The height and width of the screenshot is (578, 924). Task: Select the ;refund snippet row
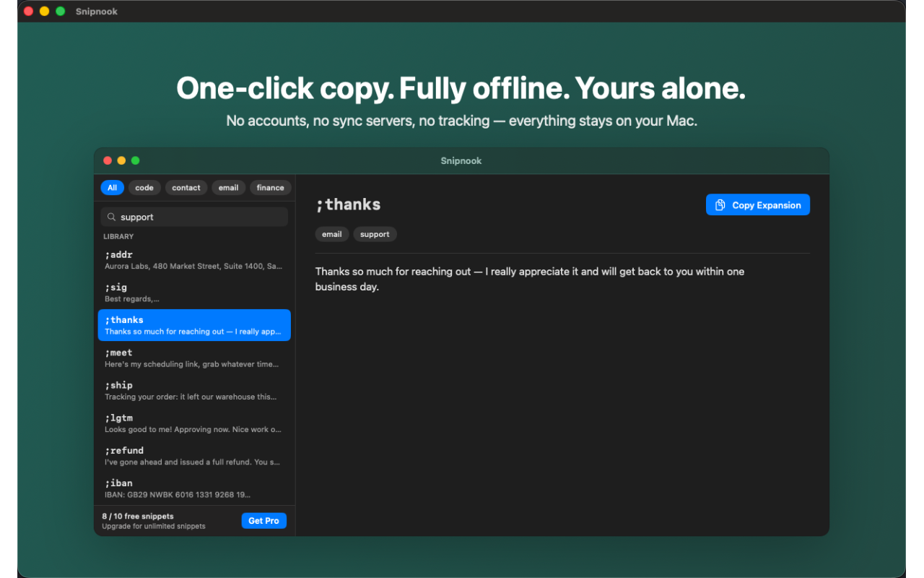pos(194,456)
